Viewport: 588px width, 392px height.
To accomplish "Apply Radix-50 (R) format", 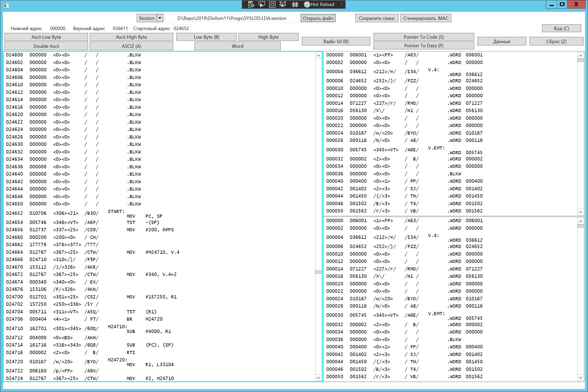I will pos(336,41).
